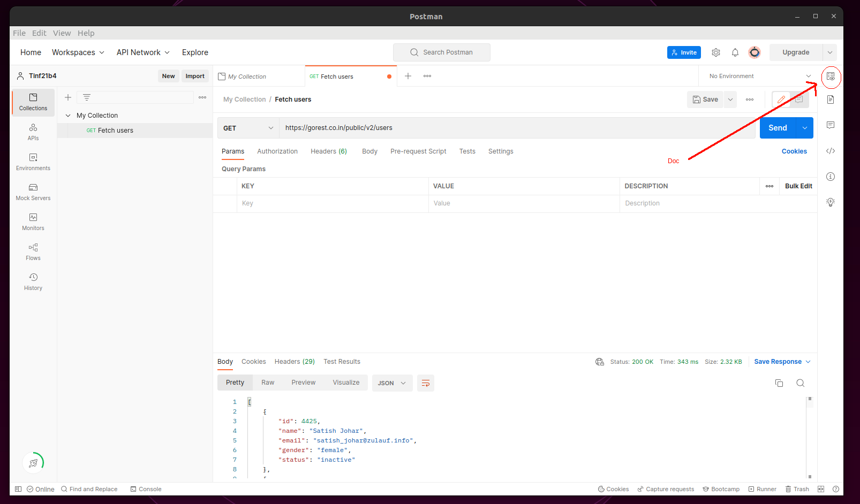The height and width of the screenshot is (504, 860).
Task: Select the Raw response view
Action: point(268,383)
